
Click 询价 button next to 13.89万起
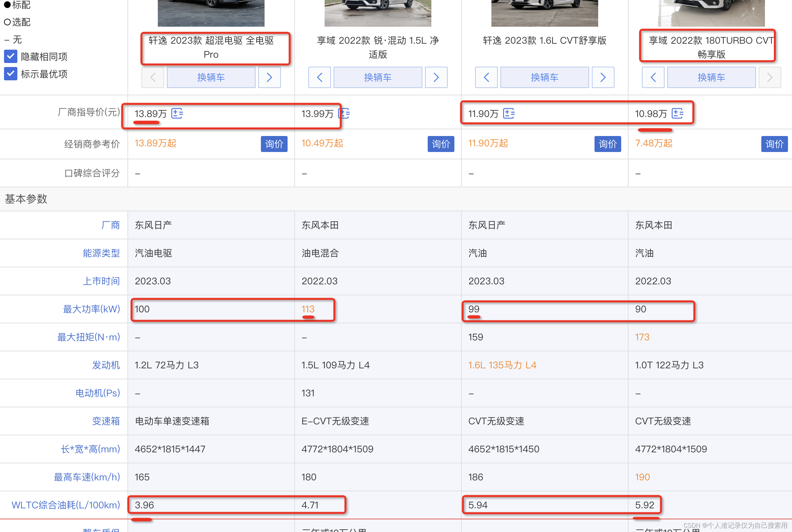274,144
